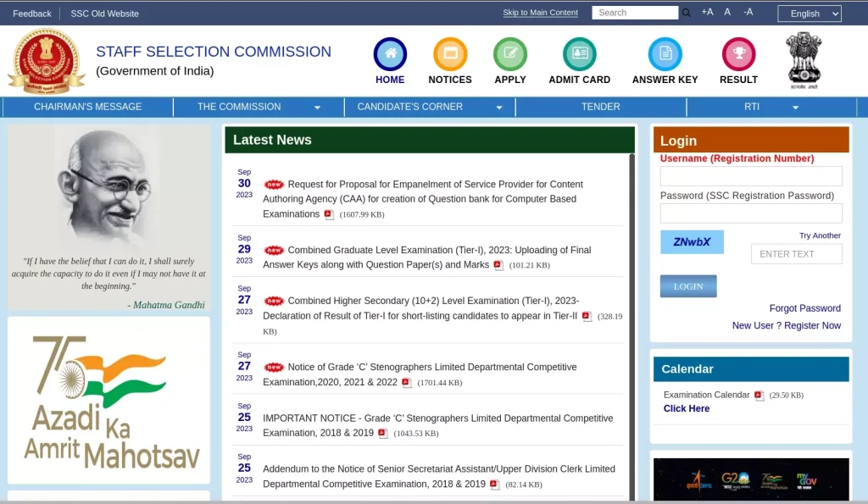Screen dimensions: 868x504
Task: Click the APPLY icon
Action: (x=509, y=53)
